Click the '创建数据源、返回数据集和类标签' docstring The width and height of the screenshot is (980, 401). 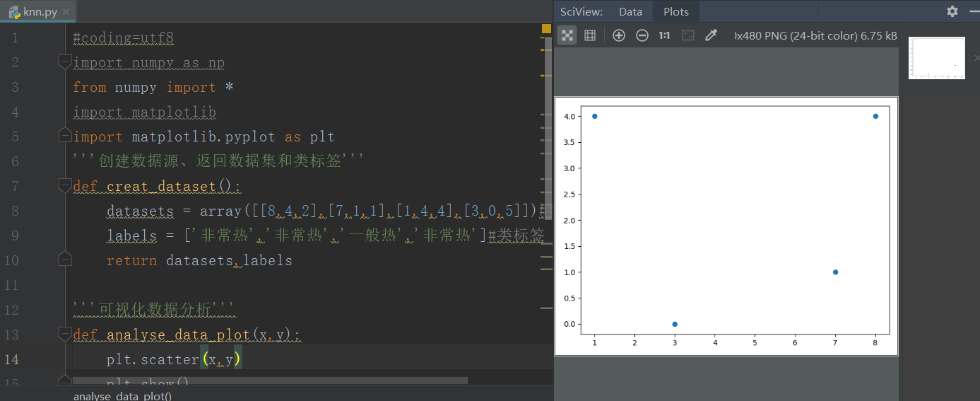click(218, 161)
